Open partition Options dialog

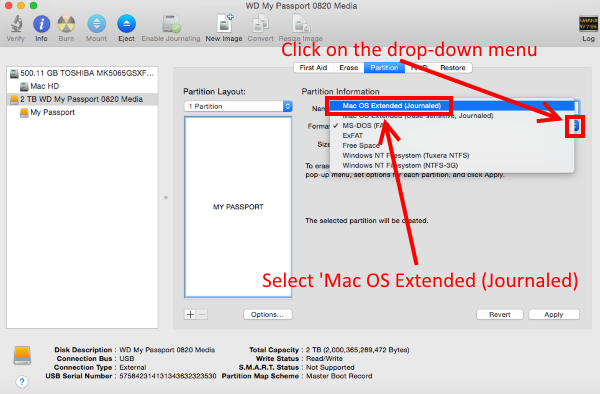[267, 314]
